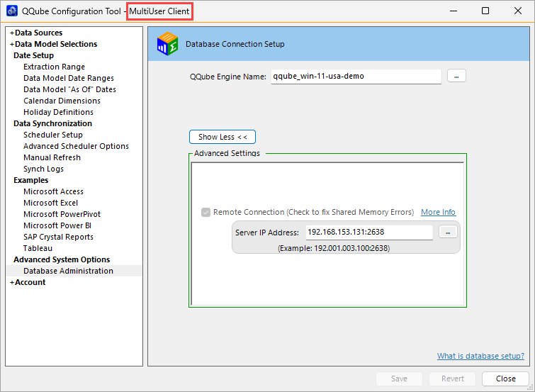535x392 pixels.
Task: Open the More Info link
Action: click(438, 212)
